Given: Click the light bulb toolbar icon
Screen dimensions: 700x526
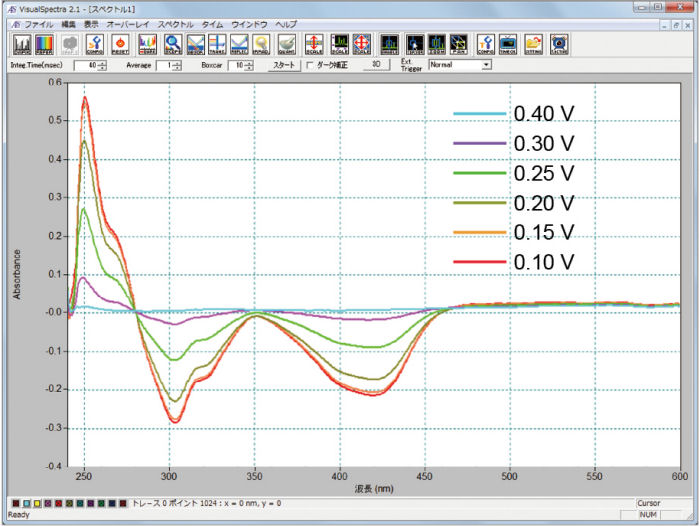Looking at the screenshot, I should pyautogui.click(x=262, y=43).
